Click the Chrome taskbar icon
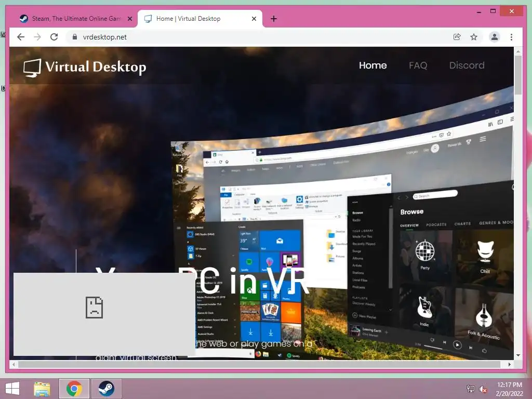Viewport: 532px width, 399px height. pyautogui.click(x=74, y=389)
